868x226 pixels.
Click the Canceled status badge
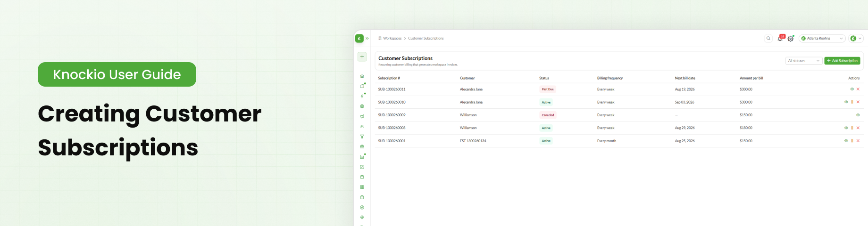548,115
